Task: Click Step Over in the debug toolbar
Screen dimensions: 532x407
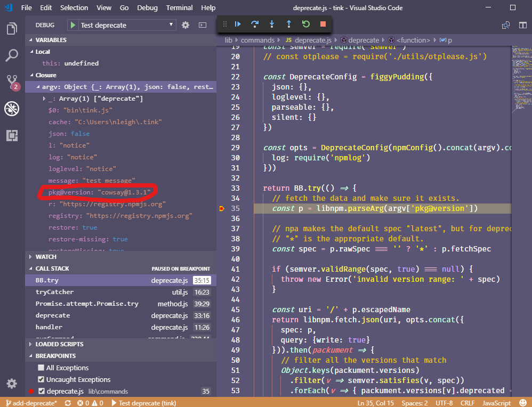Action: tap(254, 24)
